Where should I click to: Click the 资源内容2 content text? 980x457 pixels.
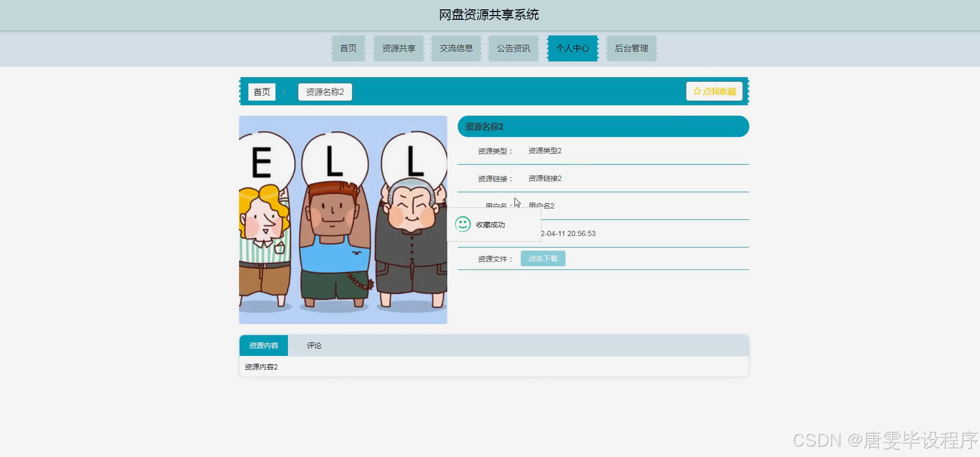pyautogui.click(x=261, y=367)
